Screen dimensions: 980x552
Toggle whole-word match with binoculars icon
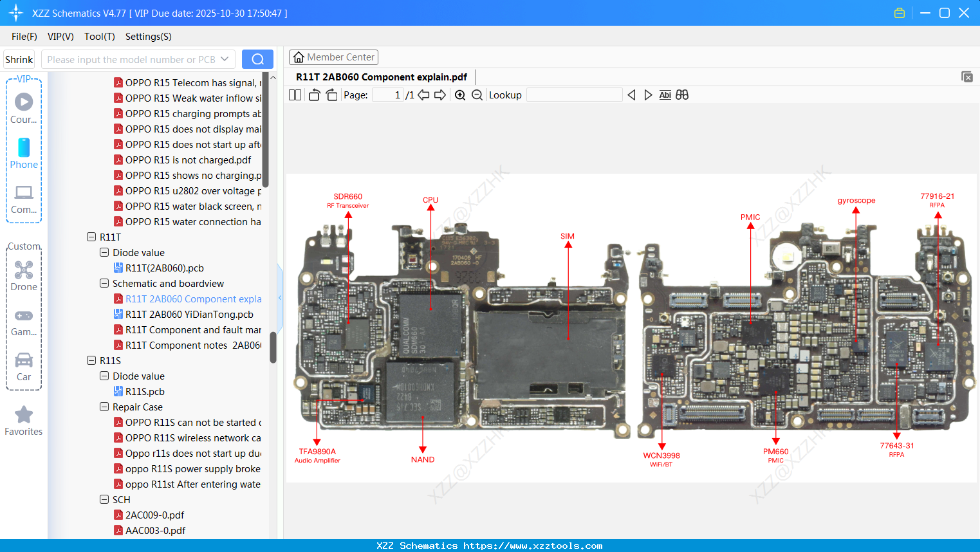tap(681, 95)
